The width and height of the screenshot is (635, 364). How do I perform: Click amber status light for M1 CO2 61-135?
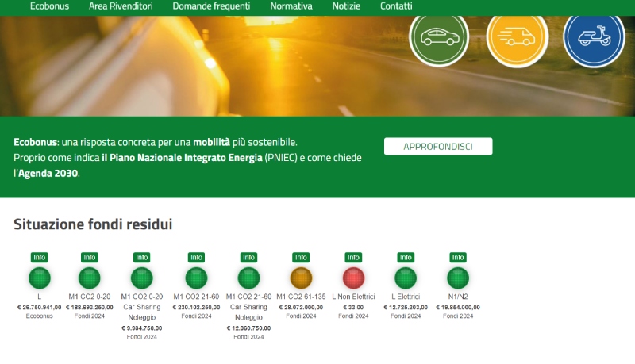click(x=301, y=278)
